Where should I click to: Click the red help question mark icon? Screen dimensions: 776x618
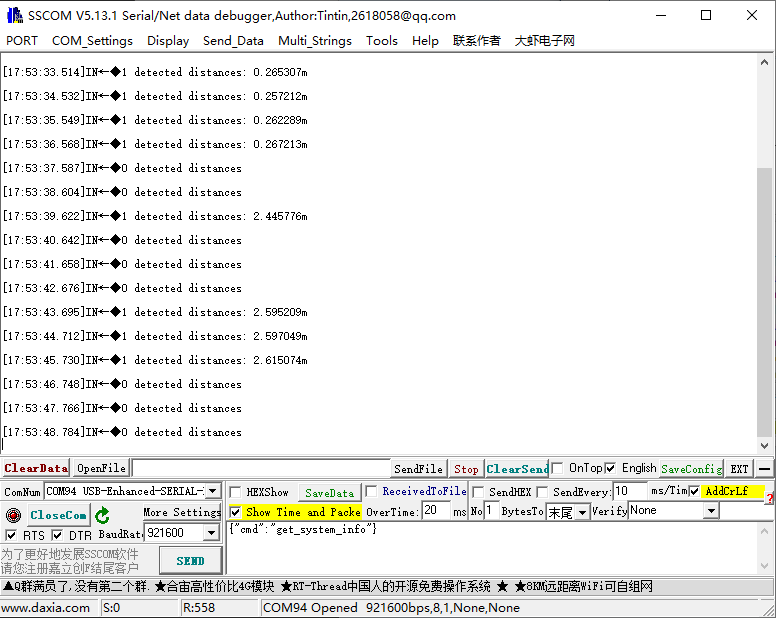(770, 497)
